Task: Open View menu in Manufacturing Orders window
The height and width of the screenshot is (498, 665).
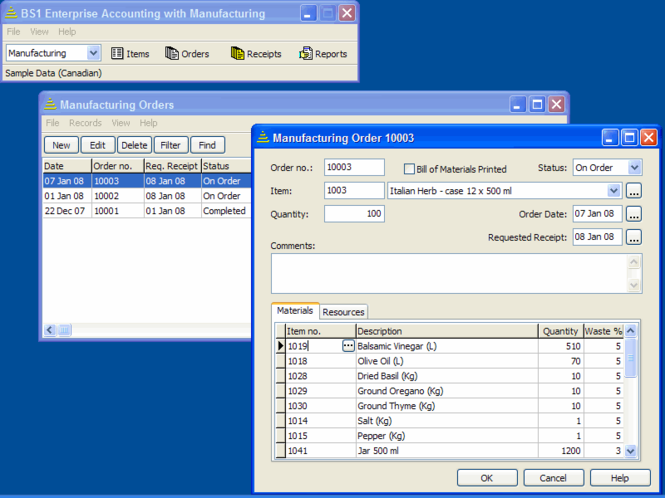Action: (120, 123)
